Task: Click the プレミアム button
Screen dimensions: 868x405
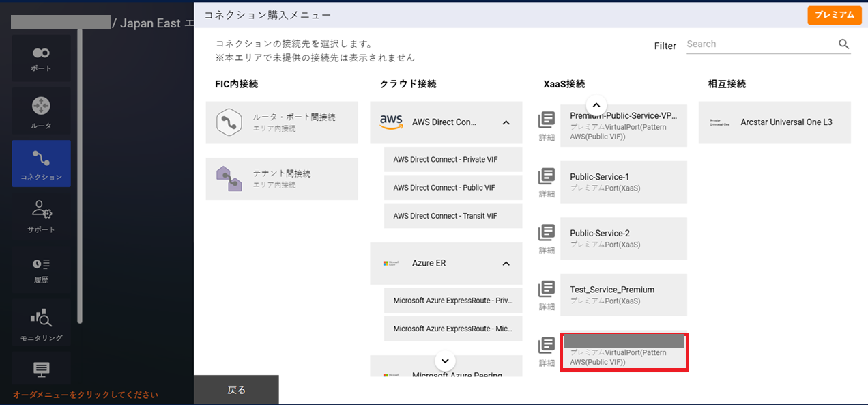Action: (x=834, y=14)
